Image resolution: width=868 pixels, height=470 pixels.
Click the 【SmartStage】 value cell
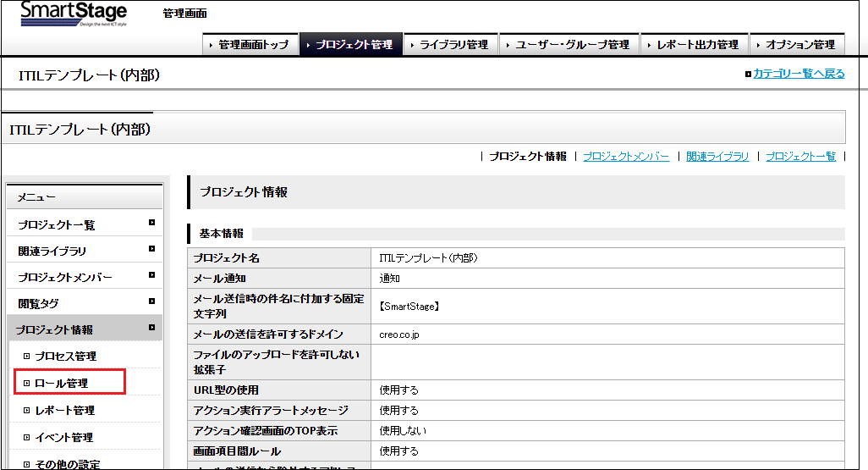[x=607, y=306]
